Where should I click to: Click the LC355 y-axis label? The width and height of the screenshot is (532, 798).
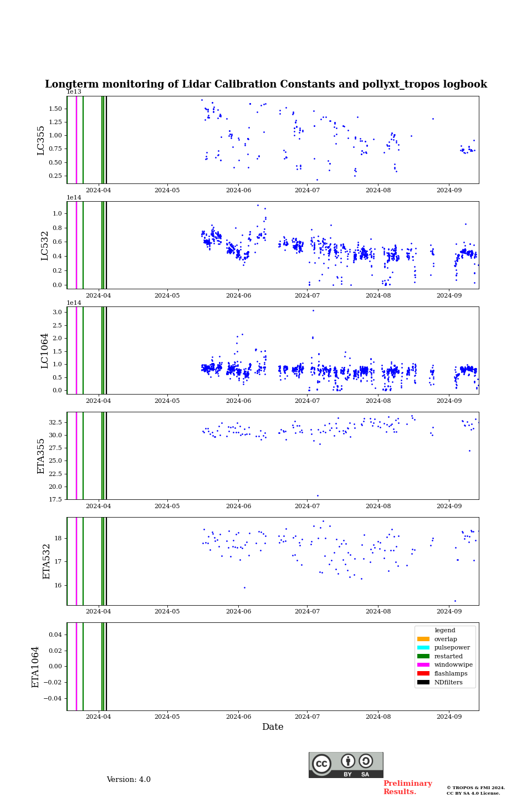point(41,140)
